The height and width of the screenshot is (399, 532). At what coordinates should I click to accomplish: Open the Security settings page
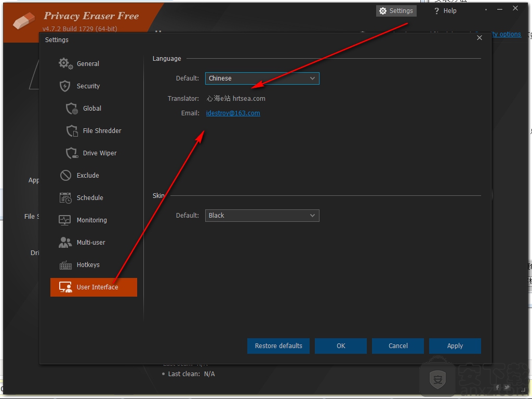click(94, 86)
